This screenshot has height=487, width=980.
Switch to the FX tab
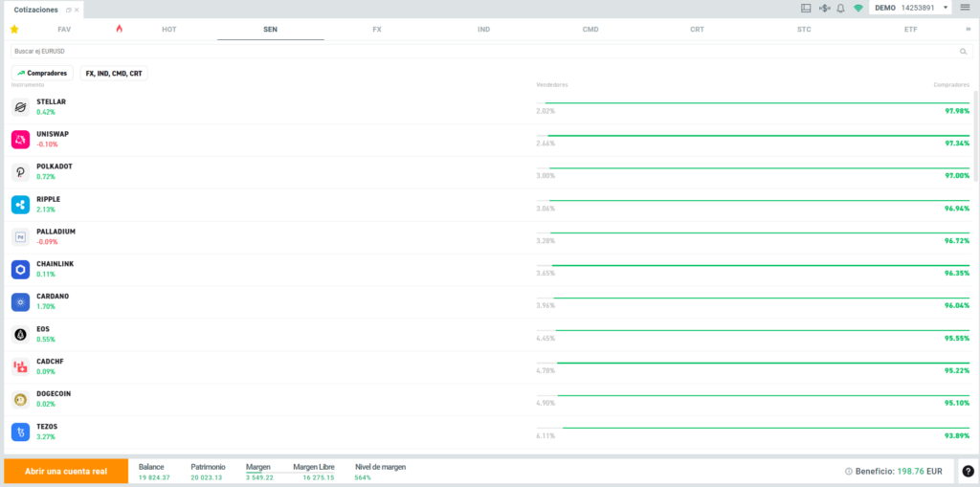tap(377, 30)
